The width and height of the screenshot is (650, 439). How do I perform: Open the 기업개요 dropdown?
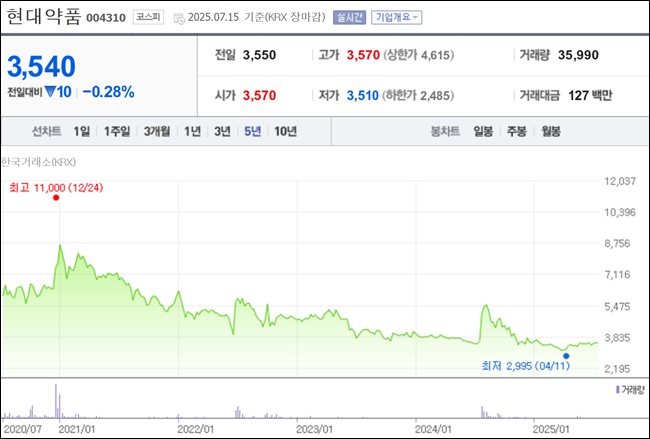pos(397,17)
